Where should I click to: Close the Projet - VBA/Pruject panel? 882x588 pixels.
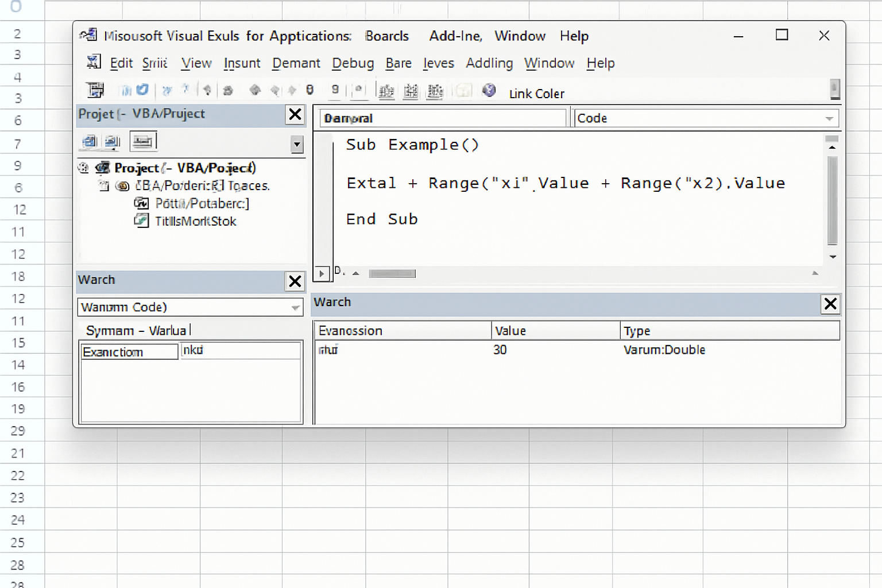click(295, 114)
